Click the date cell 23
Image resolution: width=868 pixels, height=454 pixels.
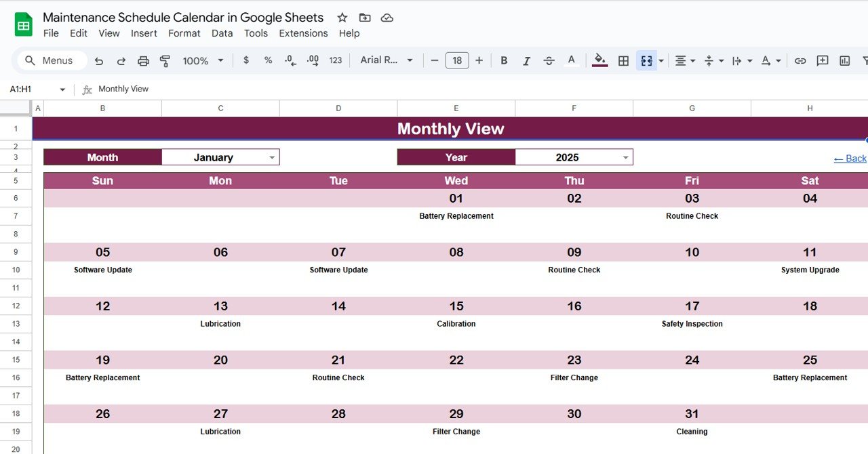coord(574,360)
